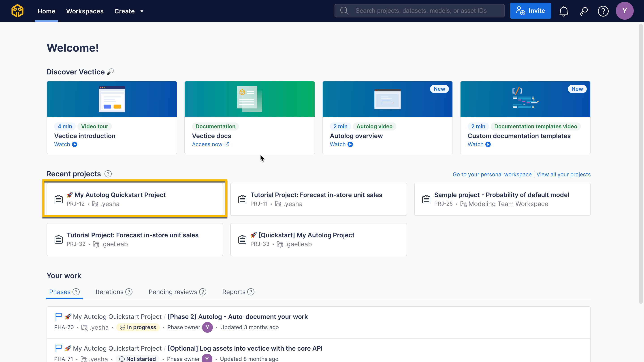The image size is (644, 362).
Task: Click the Vectice logo icon
Action: [17, 11]
